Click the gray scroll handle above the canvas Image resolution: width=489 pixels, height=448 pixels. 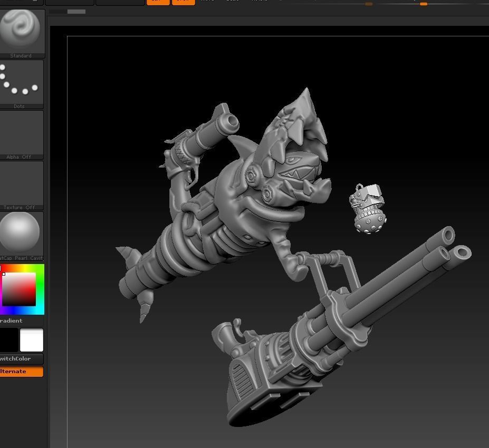pos(76,12)
